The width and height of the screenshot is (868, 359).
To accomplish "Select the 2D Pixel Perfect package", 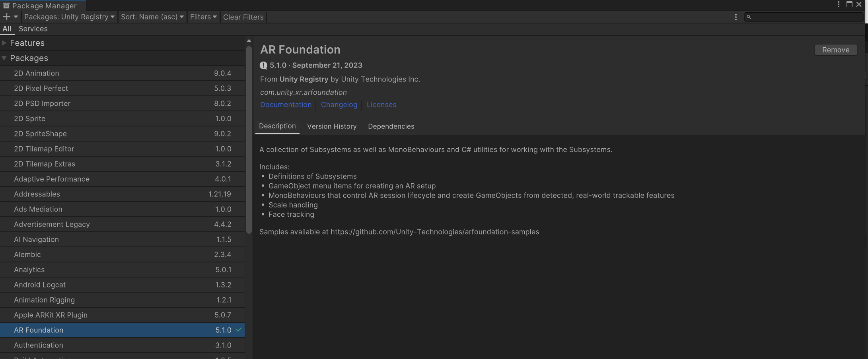I will pyautogui.click(x=122, y=88).
